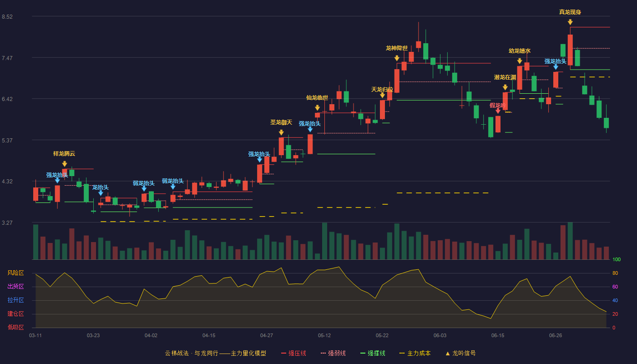
Task: Click the 06-15 date label
Action: click(498, 335)
